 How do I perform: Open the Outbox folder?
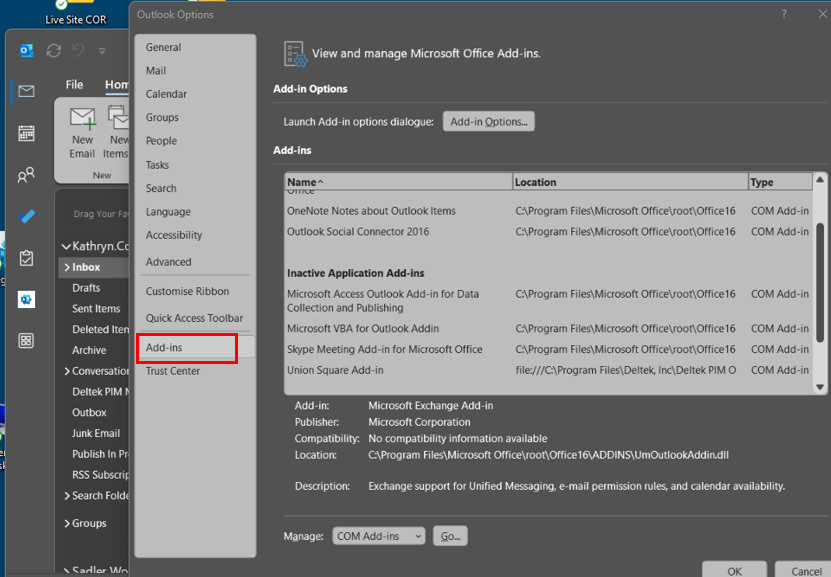[x=89, y=412]
